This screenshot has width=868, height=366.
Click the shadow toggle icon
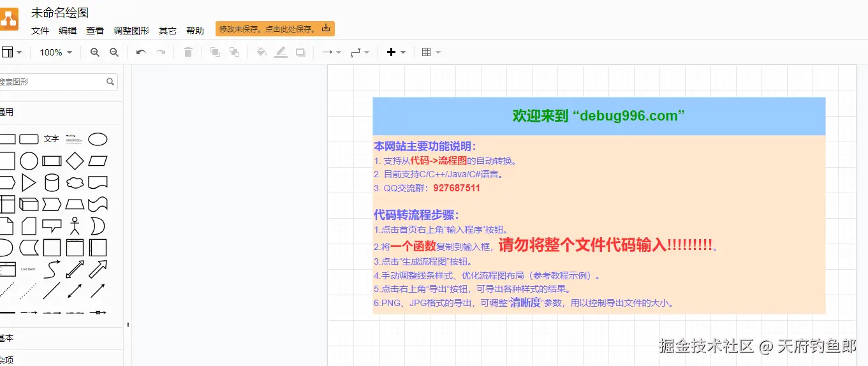(x=300, y=52)
